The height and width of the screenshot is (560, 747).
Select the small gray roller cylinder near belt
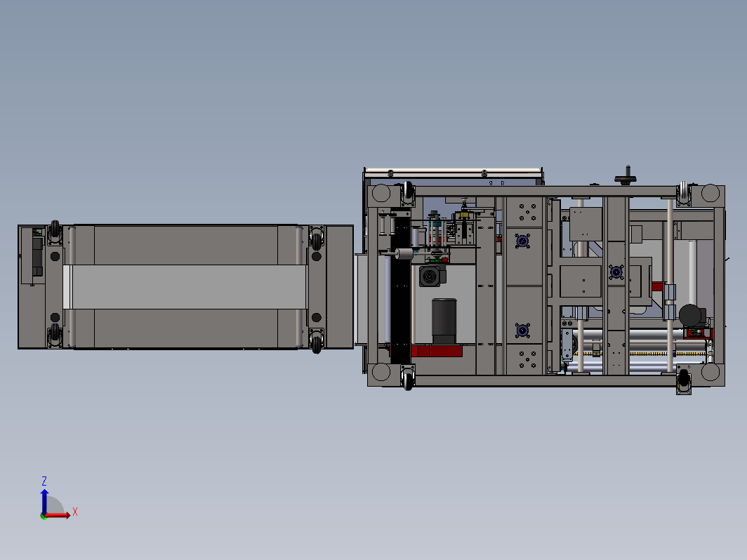click(x=404, y=254)
